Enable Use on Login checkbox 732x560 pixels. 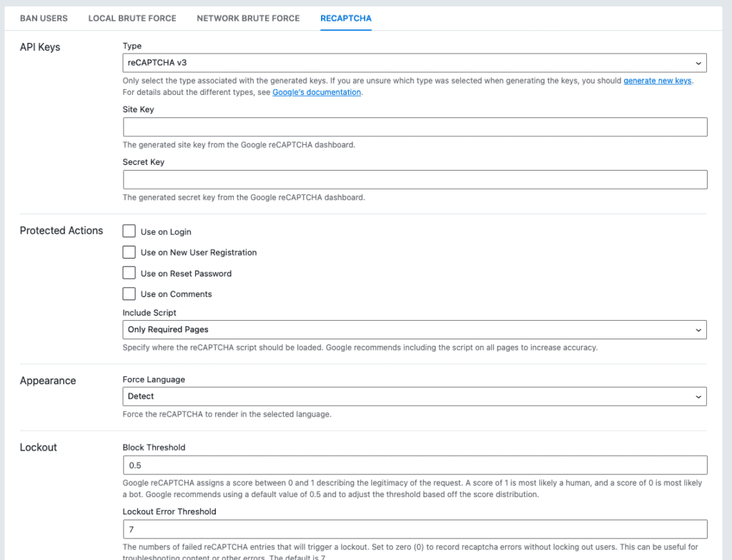click(129, 231)
